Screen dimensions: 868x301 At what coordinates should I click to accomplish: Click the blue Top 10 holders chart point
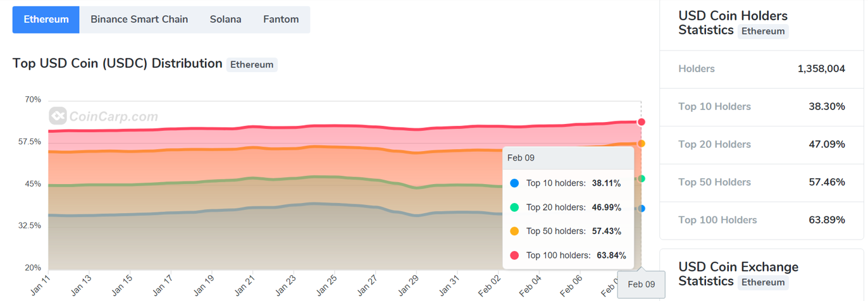(642, 209)
